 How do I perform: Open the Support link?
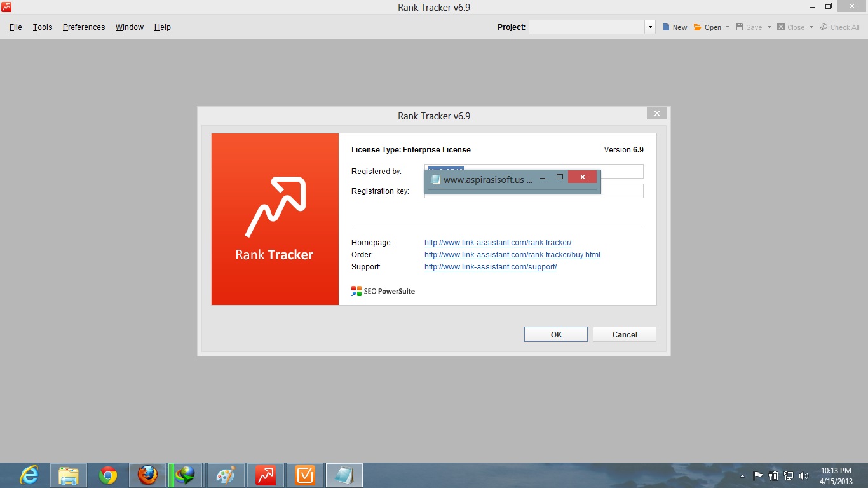tap(491, 267)
